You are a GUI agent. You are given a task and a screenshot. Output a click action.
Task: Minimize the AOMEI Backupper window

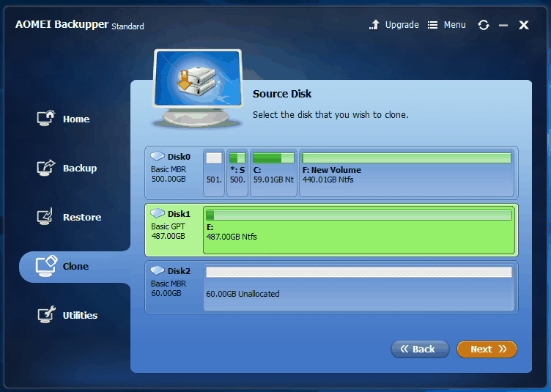[x=503, y=26]
